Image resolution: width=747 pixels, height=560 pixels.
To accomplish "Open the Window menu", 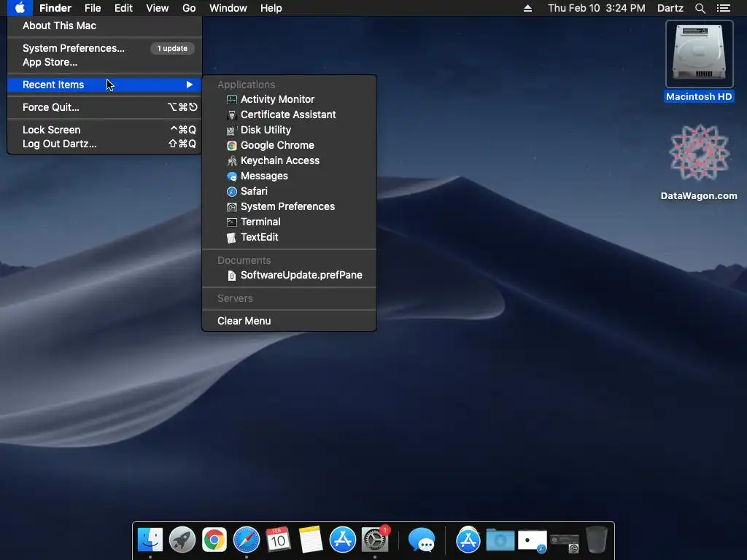I will point(228,8).
